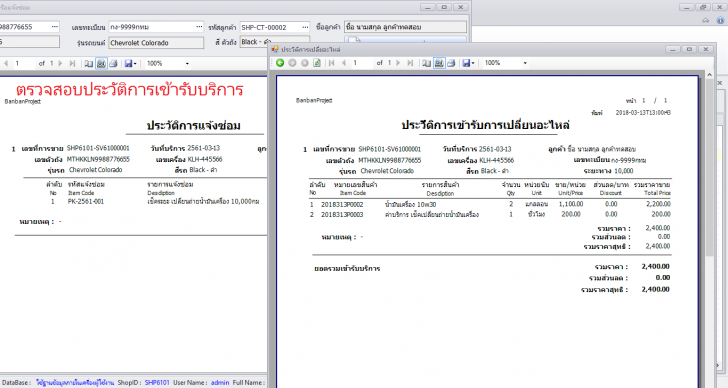Close the back repair form window

coord(460,7)
